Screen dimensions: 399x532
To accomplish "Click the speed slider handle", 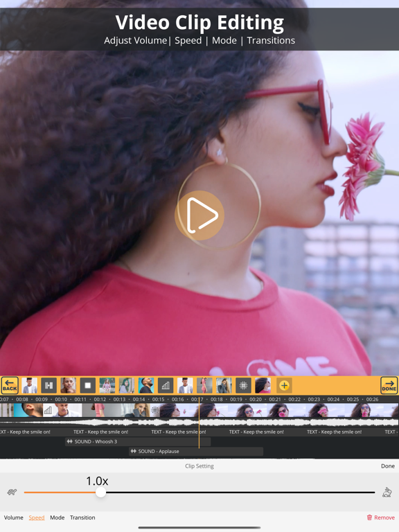I will click(x=100, y=492).
